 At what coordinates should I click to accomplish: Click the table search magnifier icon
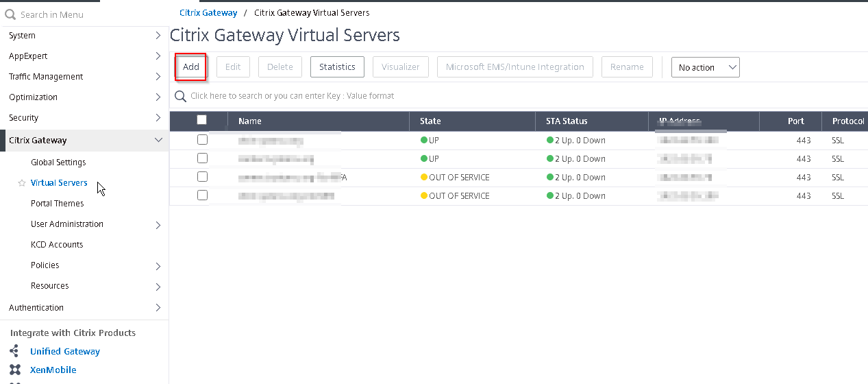click(x=181, y=96)
